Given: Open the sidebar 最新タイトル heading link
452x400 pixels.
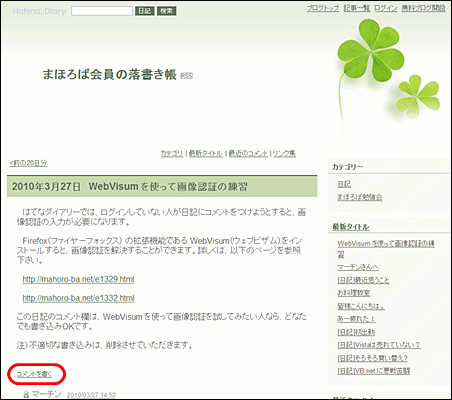Looking at the screenshot, I should click(351, 227).
